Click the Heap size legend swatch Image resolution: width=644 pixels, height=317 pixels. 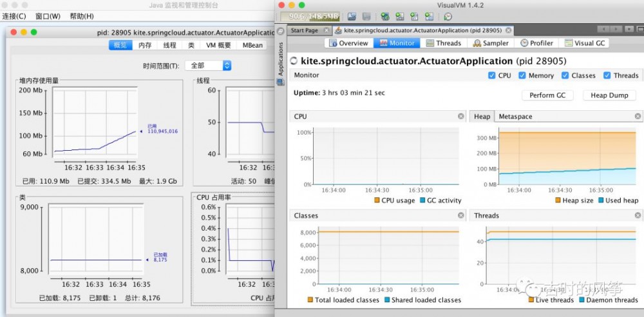pos(558,200)
